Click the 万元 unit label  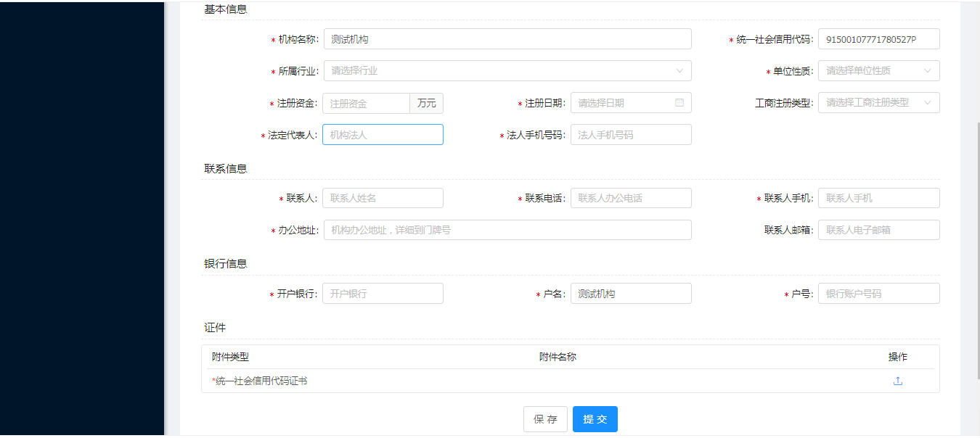point(426,102)
